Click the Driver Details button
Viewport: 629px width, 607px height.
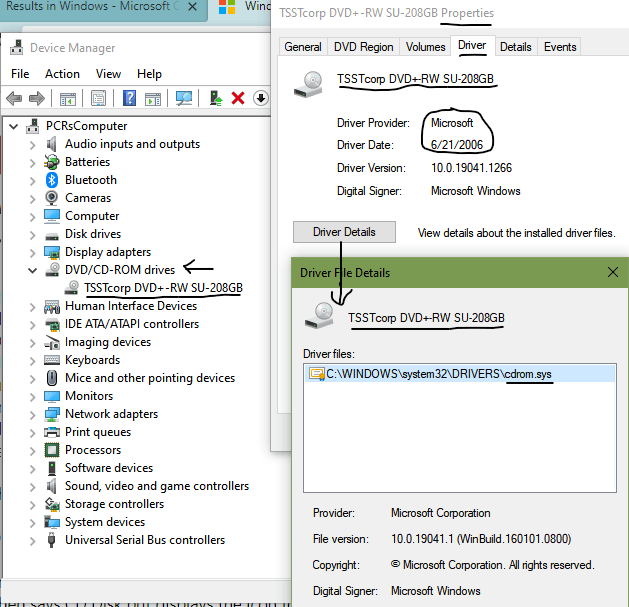tap(344, 232)
